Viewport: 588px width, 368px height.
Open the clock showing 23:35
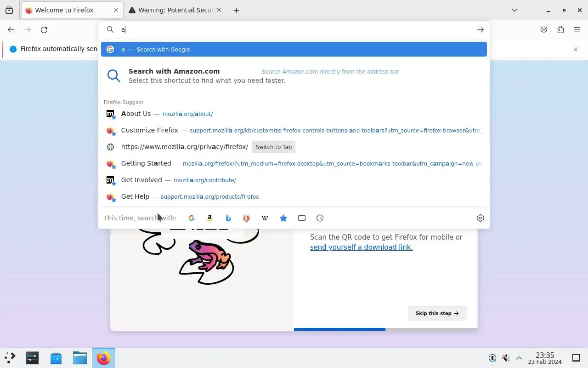point(545,358)
